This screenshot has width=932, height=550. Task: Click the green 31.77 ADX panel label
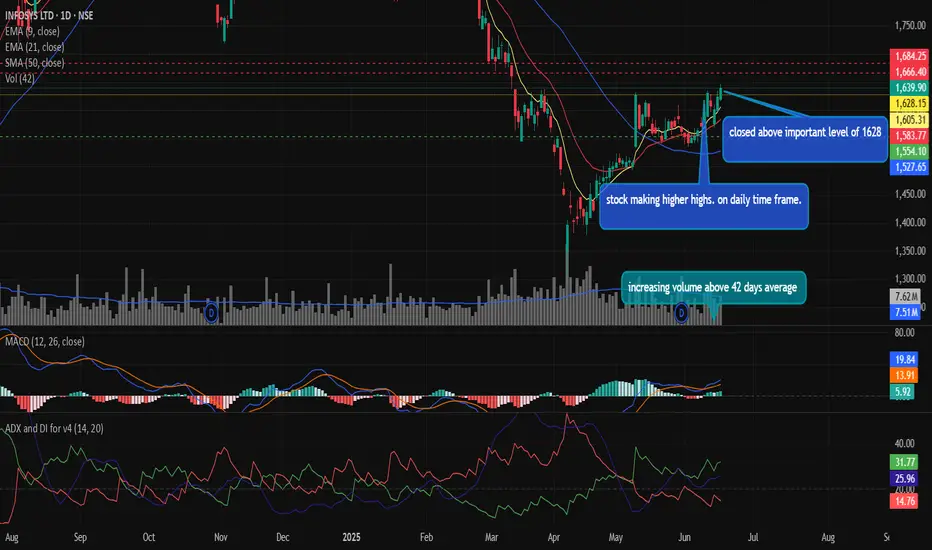point(903,462)
